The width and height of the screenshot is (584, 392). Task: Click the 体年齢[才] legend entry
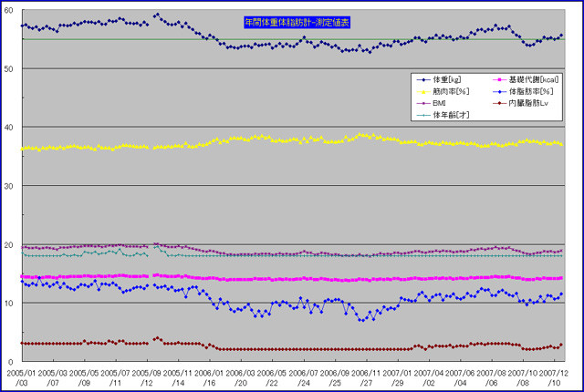coord(443,115)
